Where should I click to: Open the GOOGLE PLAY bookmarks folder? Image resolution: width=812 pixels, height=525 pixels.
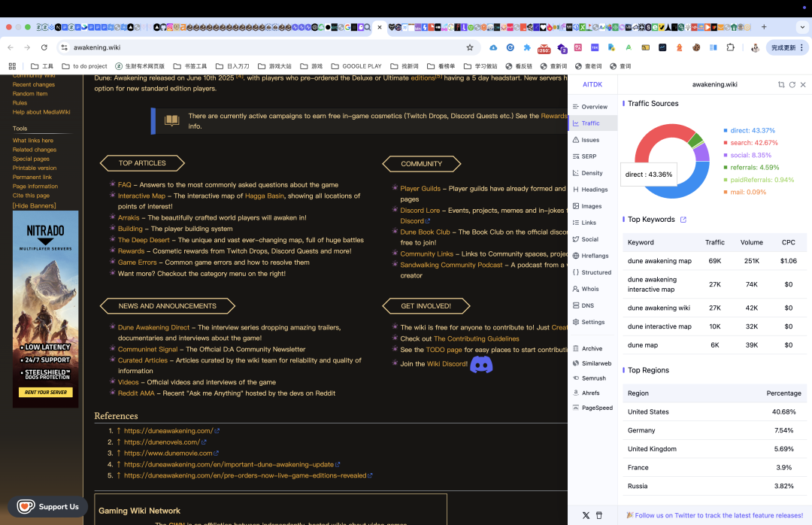pos(356,66)
